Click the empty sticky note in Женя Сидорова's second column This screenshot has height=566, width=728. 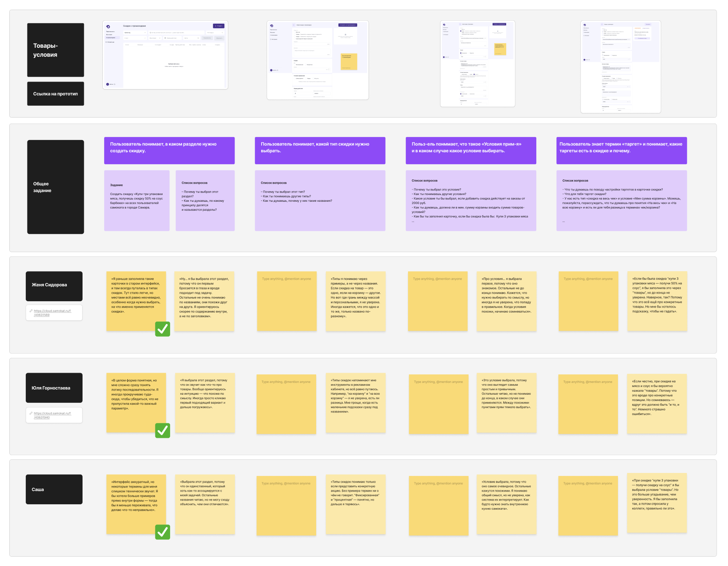click(x=287, y=301)
